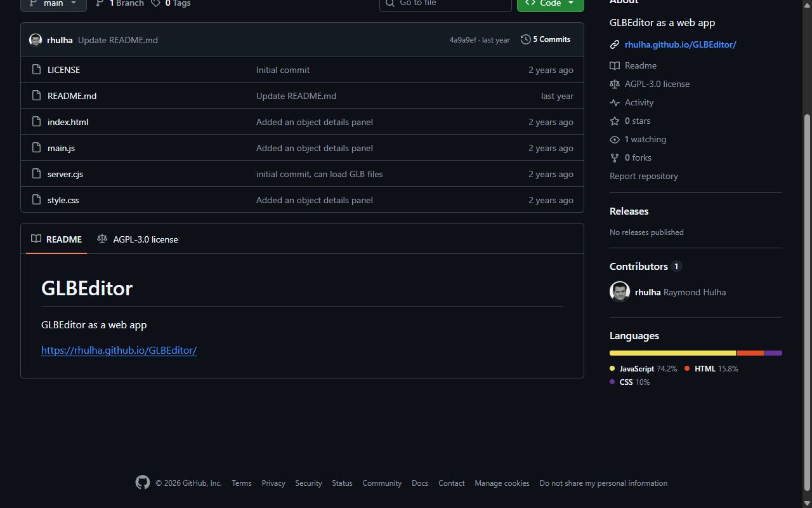
Task: Open the Contributors heading link
Action: (645, 266)
